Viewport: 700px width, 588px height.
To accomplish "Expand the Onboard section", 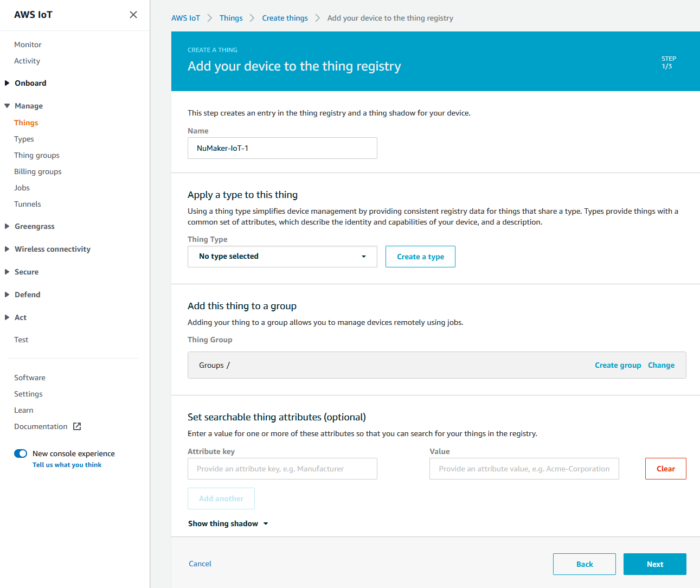I will click(x=30, y=82).
